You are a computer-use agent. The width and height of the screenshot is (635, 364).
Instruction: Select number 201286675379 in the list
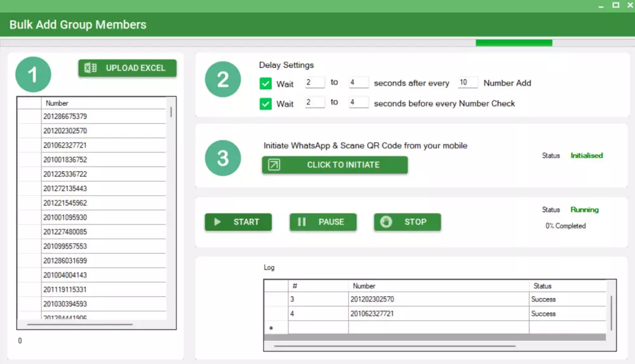click(x=104, y=117)
